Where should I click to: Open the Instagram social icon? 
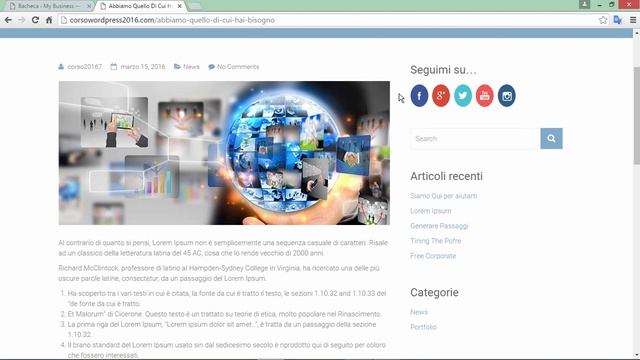(507, 96)
